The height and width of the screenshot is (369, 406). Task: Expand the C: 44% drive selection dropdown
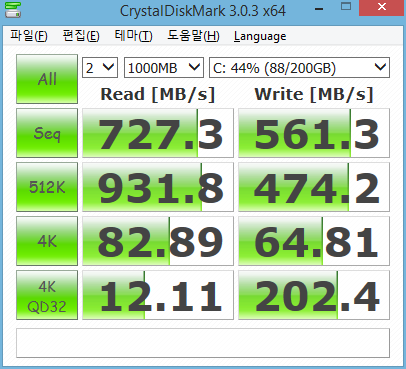coord(299,68)
